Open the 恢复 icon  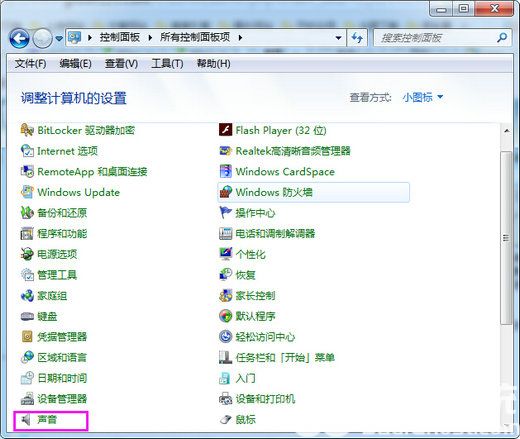(225, 275)
